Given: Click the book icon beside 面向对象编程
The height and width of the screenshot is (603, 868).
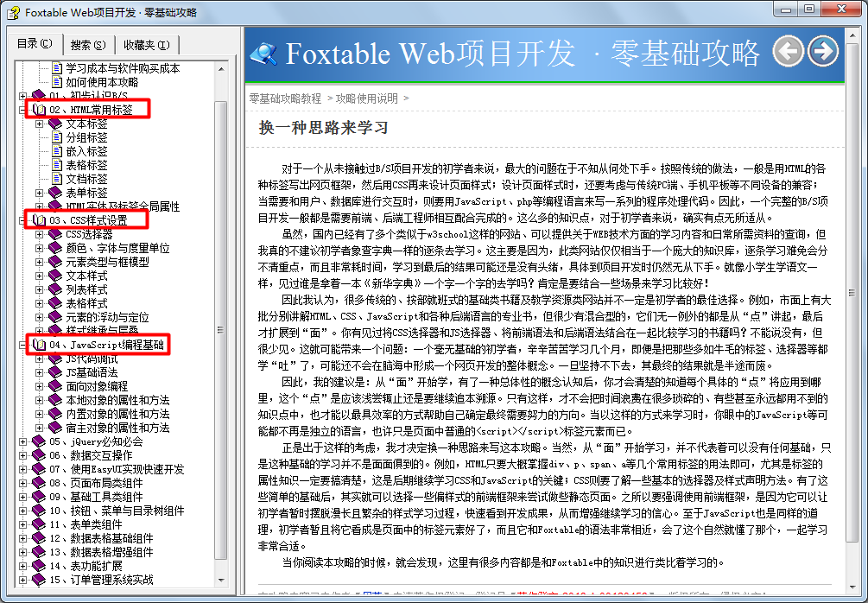Looking at the screenshot, I should (x=55, y=386).
